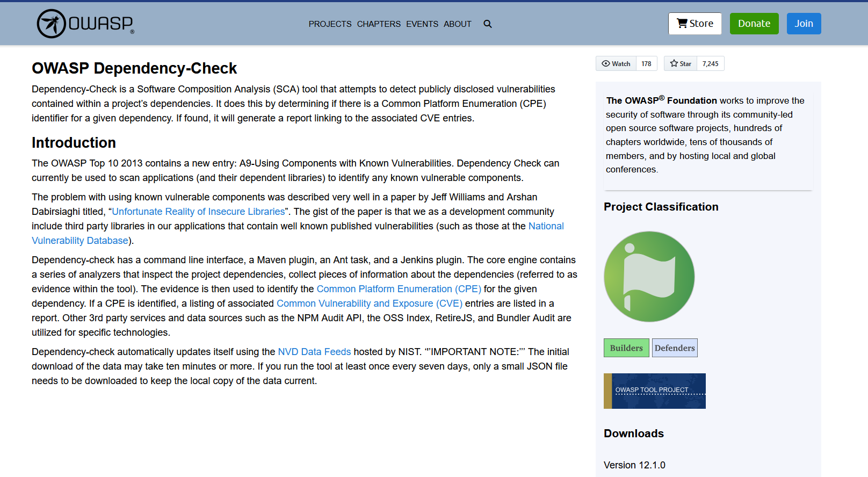Click the Downloads heading in sidebar
Image resolution: width=868 pixels, height=477 pixels.
[634, 433]
